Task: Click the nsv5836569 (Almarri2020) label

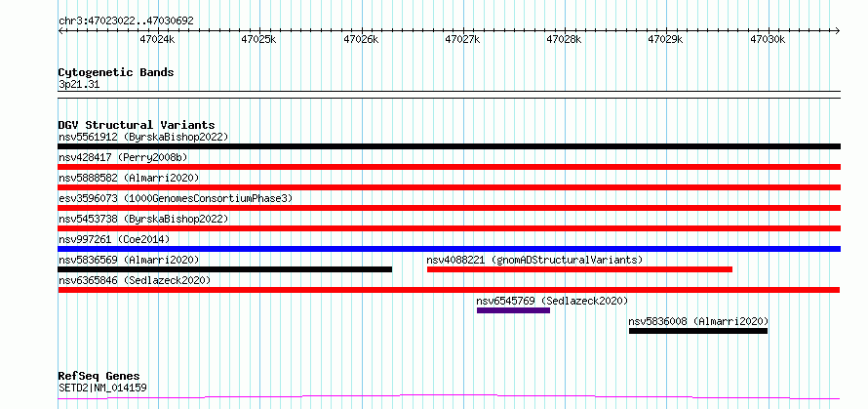Action: pyautogui.click(x=129, y=260)
